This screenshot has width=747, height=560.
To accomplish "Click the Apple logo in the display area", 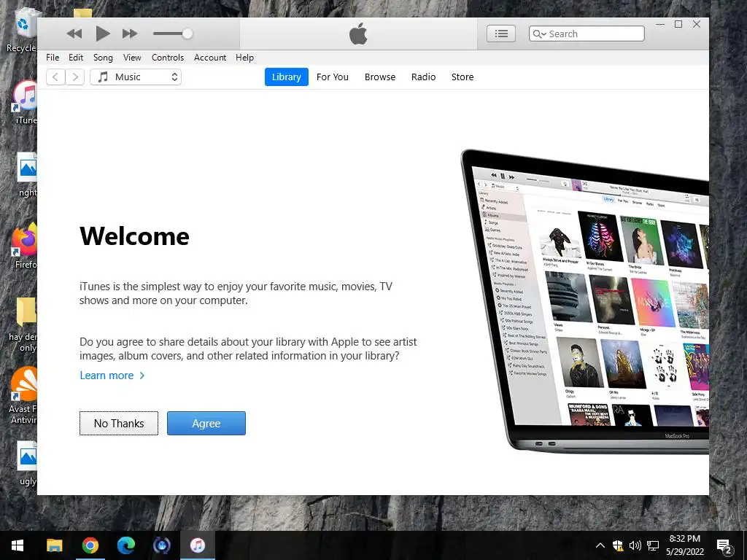I will click(358, 34).
